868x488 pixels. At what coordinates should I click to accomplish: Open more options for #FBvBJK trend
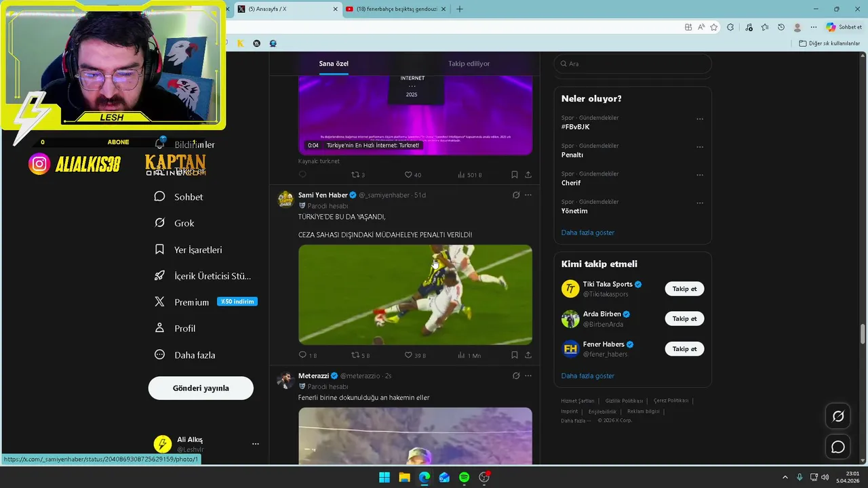(x=700, y=119)
